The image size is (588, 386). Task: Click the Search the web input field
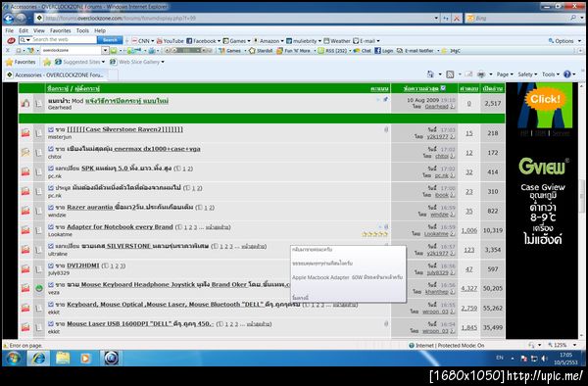coord(64,40)
